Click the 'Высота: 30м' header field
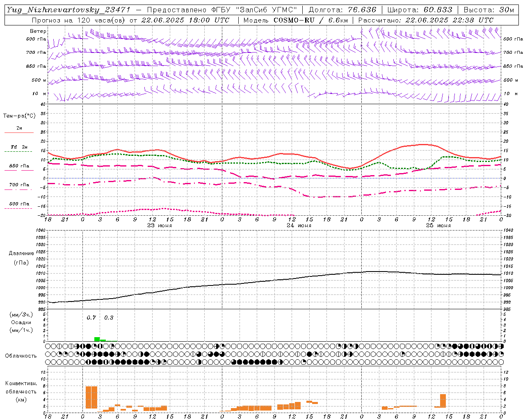 [488, 10]
